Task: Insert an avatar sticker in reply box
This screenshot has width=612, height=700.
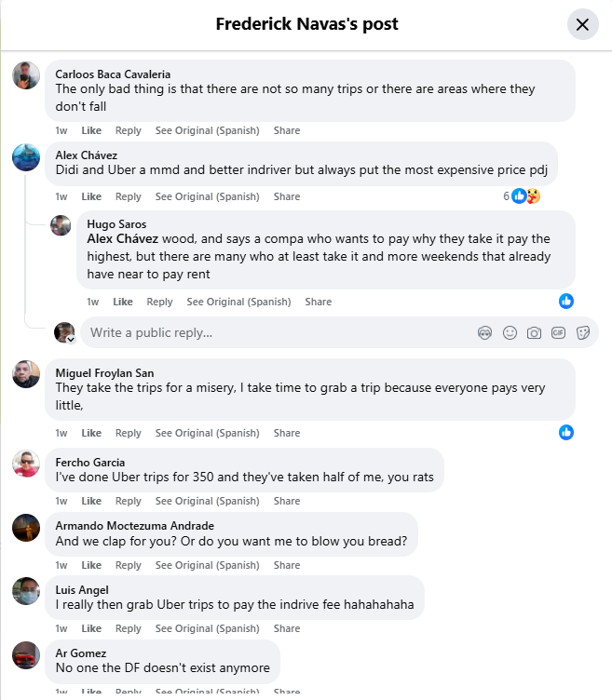Action: [x=484, y=333]
